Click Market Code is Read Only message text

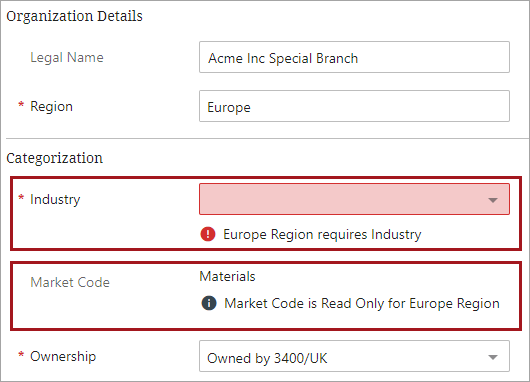click(x=362, y=303)
